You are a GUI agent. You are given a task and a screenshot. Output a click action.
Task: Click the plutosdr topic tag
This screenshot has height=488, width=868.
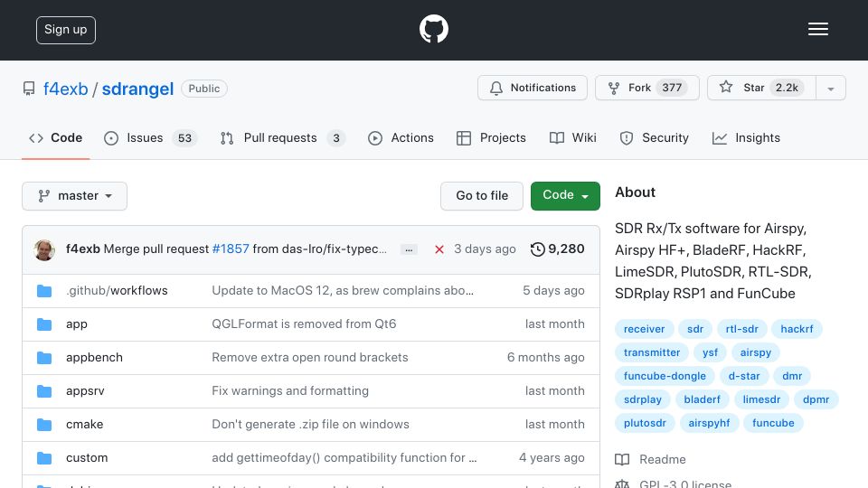[645, 423]
